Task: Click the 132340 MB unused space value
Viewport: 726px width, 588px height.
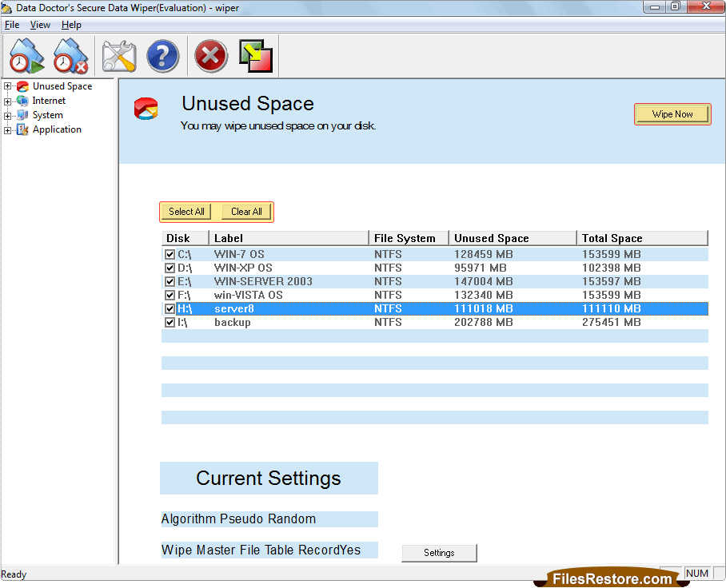Action: point(484,295)
